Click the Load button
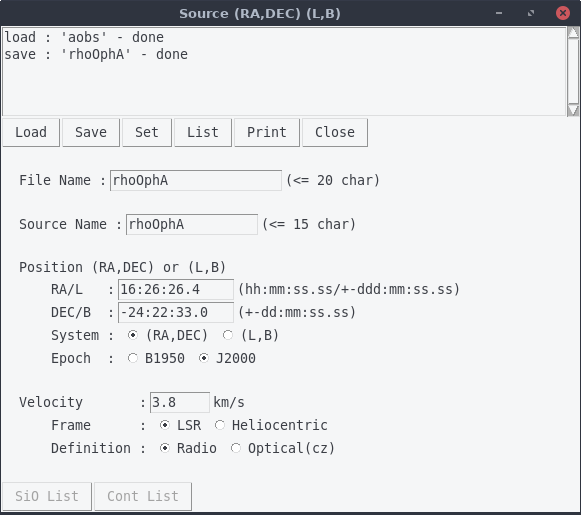 coord(31,133)
